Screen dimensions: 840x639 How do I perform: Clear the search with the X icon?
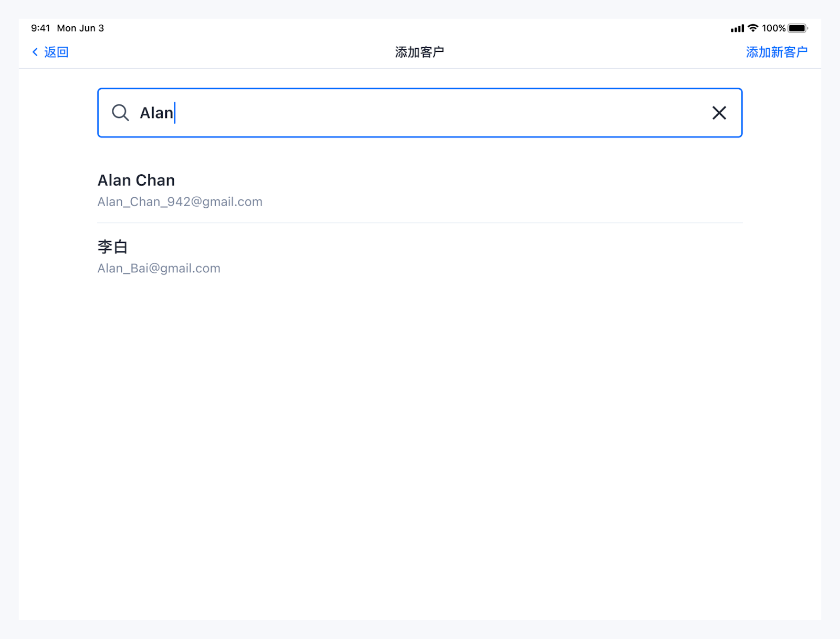pos(719,113)
